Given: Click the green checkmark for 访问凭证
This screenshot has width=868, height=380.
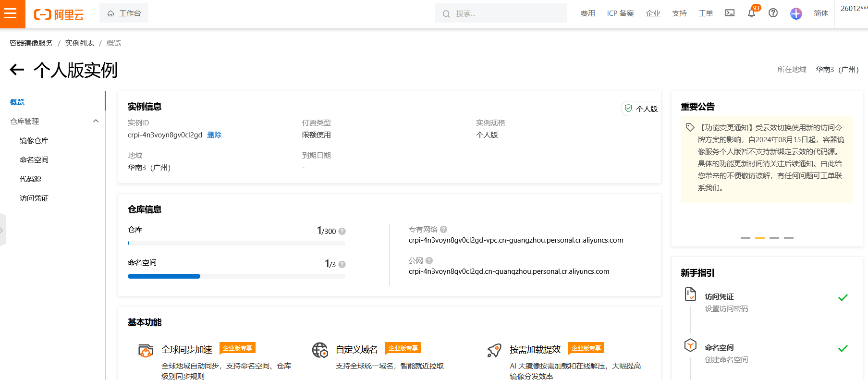Looking at the screenshot, I should [x=843, y=298].
